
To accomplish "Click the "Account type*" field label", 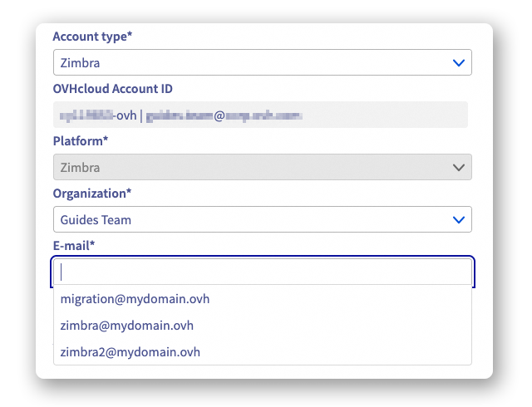I will click(x=91, y=37).
